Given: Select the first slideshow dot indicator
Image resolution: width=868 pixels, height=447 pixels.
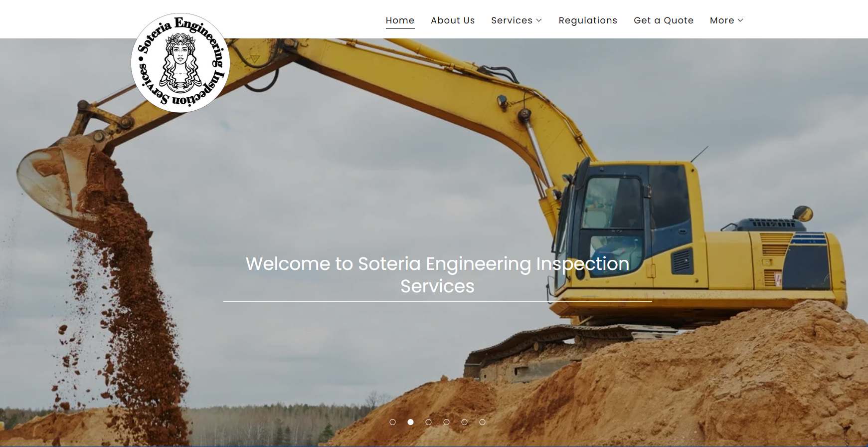Looking at the screenshot, I should tap(393, 422).
